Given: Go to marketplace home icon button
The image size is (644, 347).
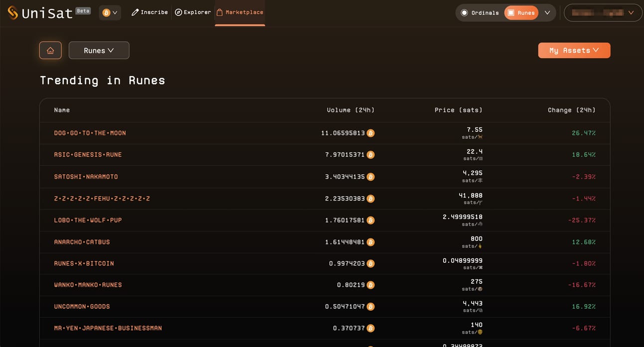Looking at the screenshot, I should (50, 50).
